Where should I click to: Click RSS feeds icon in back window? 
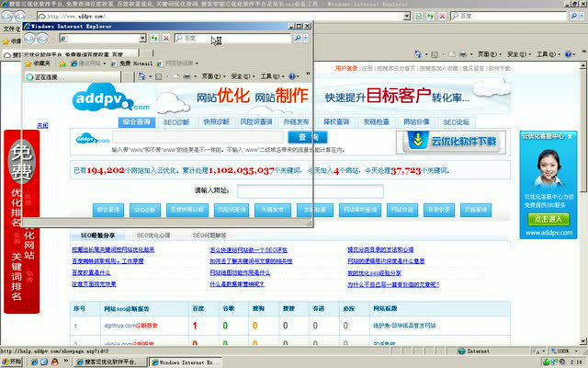pyautogui.click(x=435, y=54)
